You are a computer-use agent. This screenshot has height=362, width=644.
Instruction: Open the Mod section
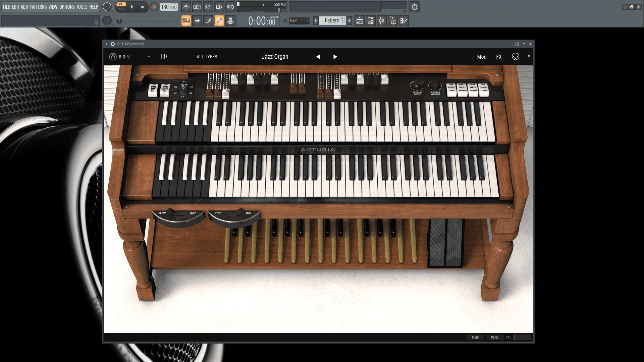click(482, 57)
